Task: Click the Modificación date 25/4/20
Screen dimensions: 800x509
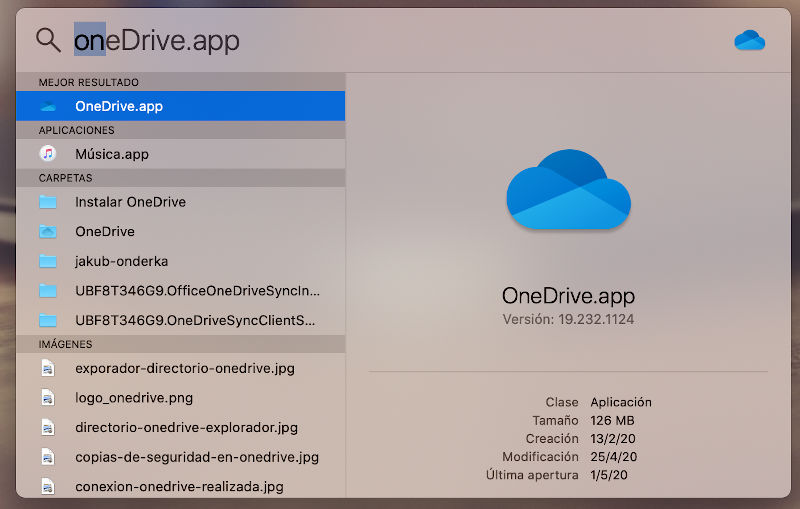Action: coord(614,457)
